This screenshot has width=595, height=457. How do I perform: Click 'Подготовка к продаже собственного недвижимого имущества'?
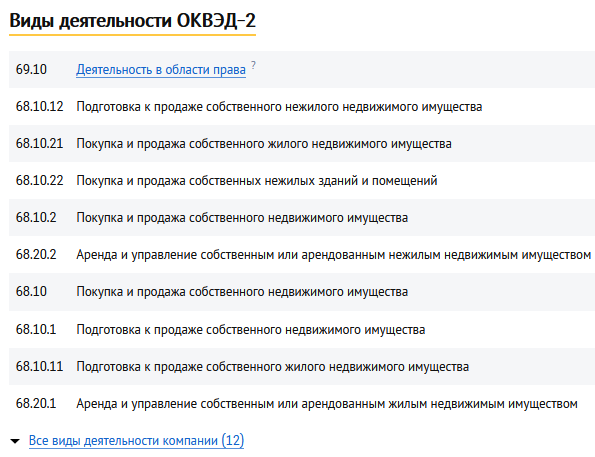[251, 330]
